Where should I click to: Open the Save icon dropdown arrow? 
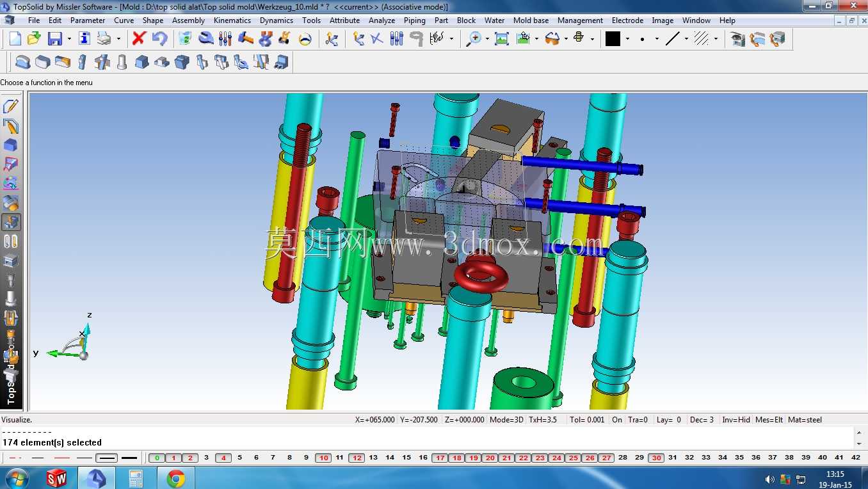[69, 39]
